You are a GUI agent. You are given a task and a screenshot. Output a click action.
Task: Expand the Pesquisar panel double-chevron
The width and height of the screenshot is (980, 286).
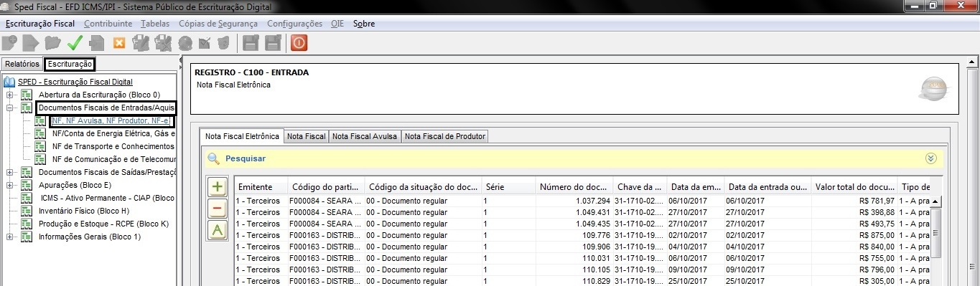(932, 158)
